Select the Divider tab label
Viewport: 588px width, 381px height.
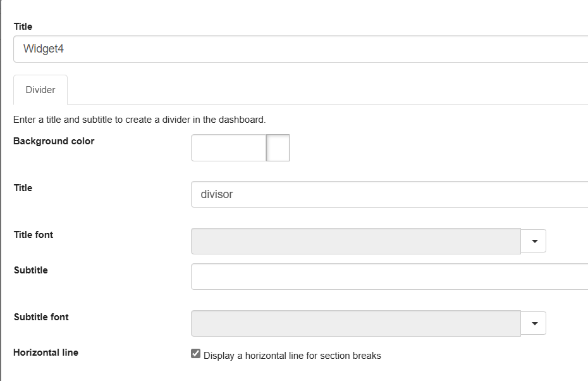tap(40, 89)
